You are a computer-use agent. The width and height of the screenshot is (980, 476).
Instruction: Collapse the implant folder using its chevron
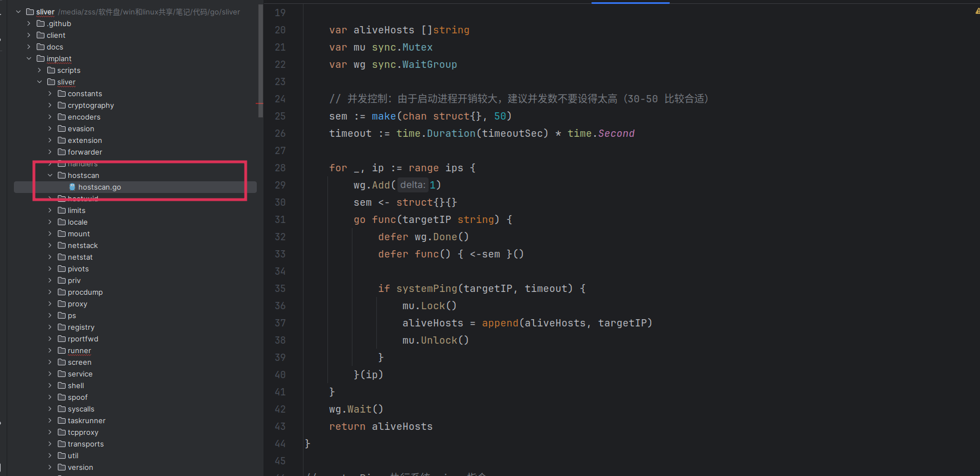pyautogui.click(x=29, y=58)
